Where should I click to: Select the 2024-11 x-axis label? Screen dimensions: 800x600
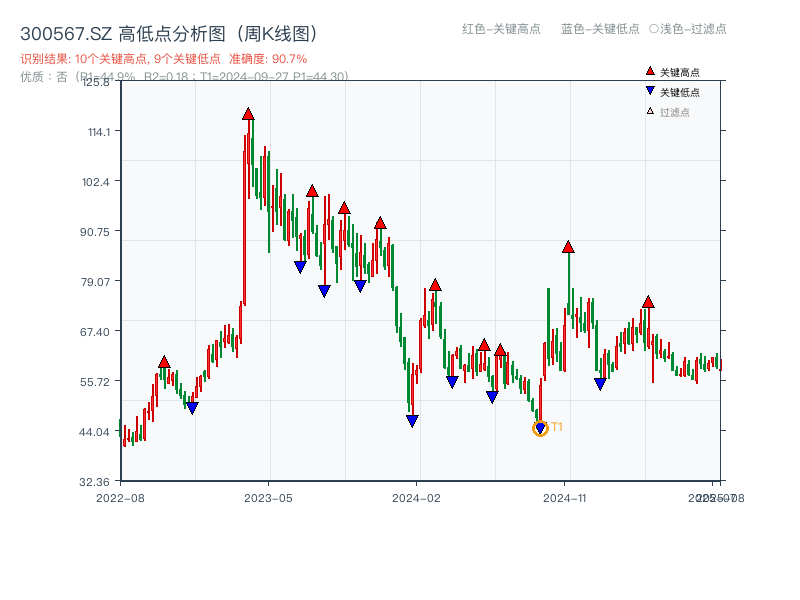point(566,496)
